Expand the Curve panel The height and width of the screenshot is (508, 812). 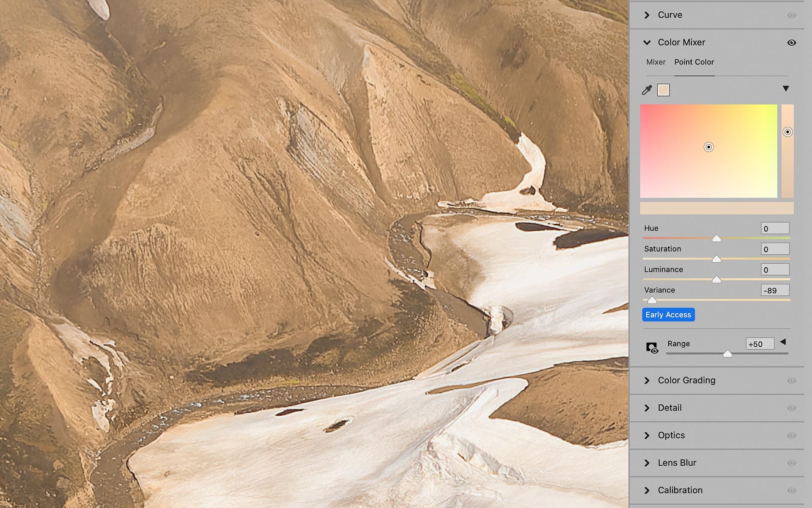[x=647, y=15]
